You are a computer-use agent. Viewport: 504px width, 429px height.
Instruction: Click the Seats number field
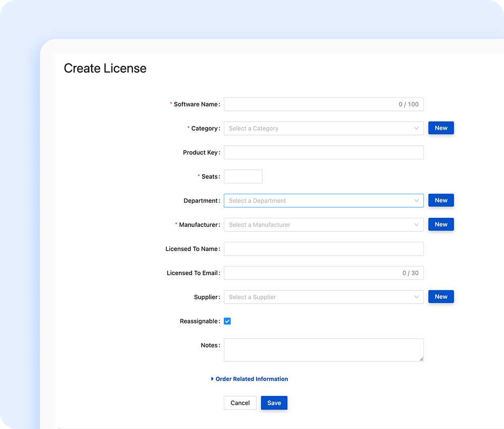[243, 176]
